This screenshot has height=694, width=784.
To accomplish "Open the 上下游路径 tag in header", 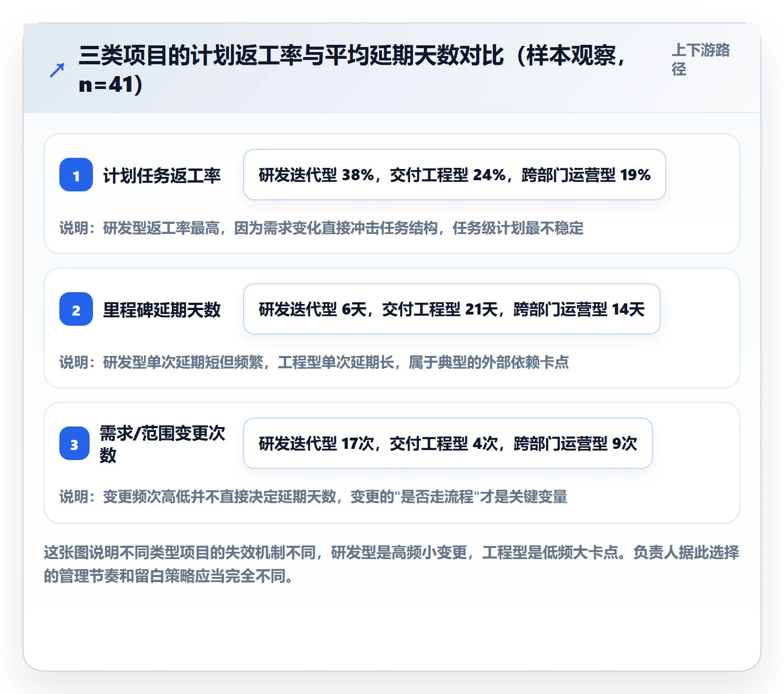I will point(701,59).
